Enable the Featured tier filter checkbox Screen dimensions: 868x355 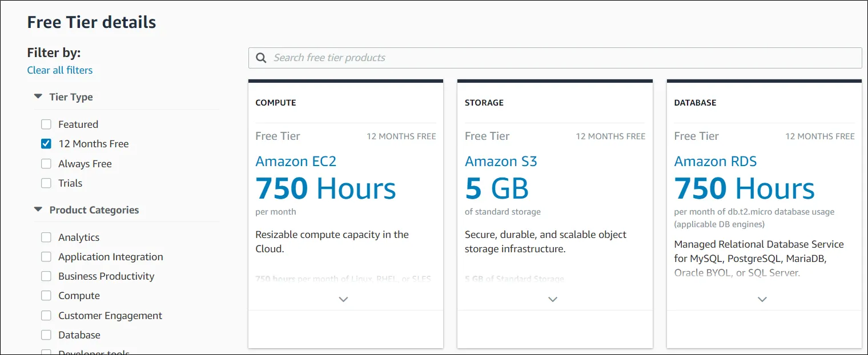coord(46,124)
